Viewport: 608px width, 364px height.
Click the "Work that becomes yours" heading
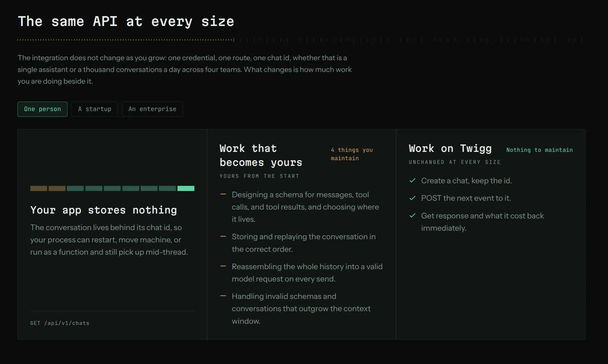point(261,156)
